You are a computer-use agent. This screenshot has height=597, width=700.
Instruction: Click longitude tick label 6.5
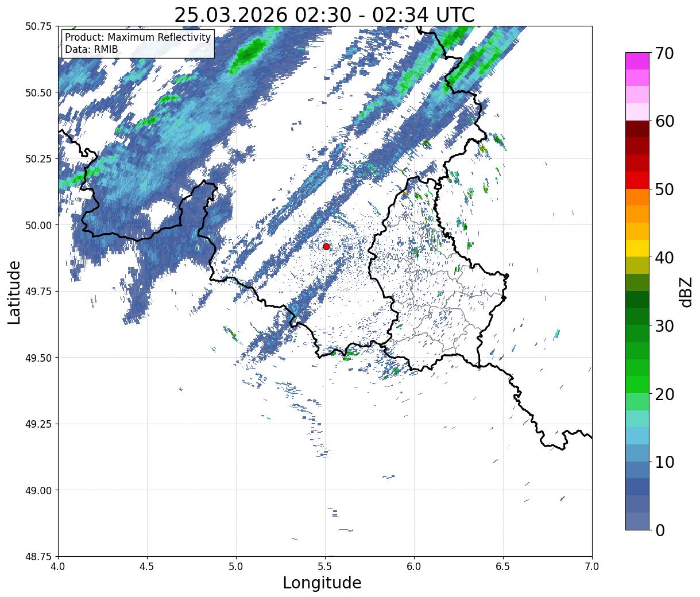[x=503, y=566]
